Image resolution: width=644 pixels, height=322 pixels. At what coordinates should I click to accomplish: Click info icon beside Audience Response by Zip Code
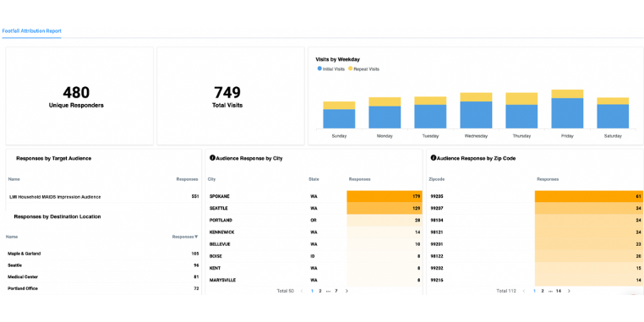434,158
